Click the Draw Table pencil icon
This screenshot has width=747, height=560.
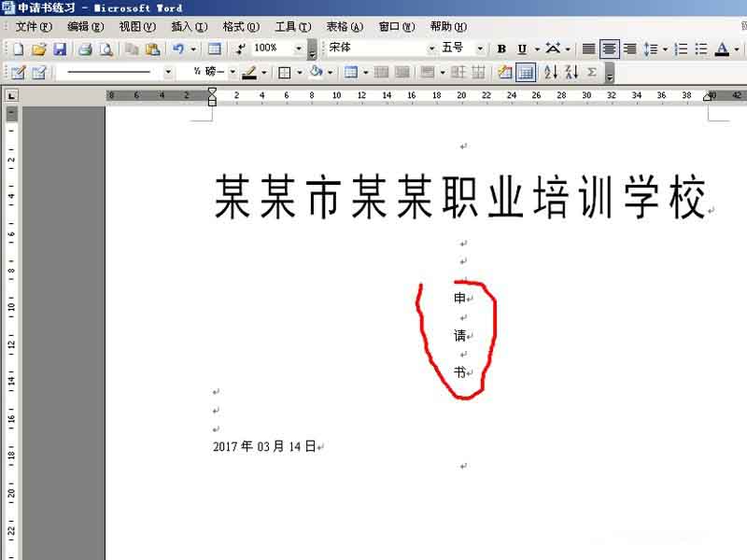coord(18,73)
